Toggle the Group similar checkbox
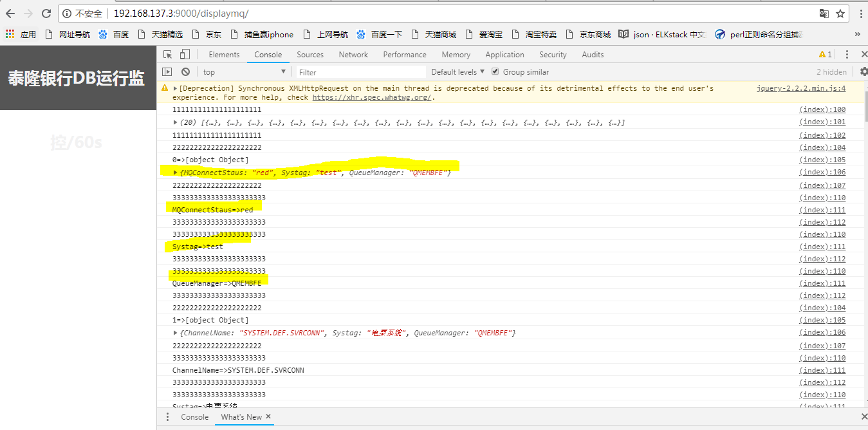Screen dimensions: 868x430 [x=495, y=71]
